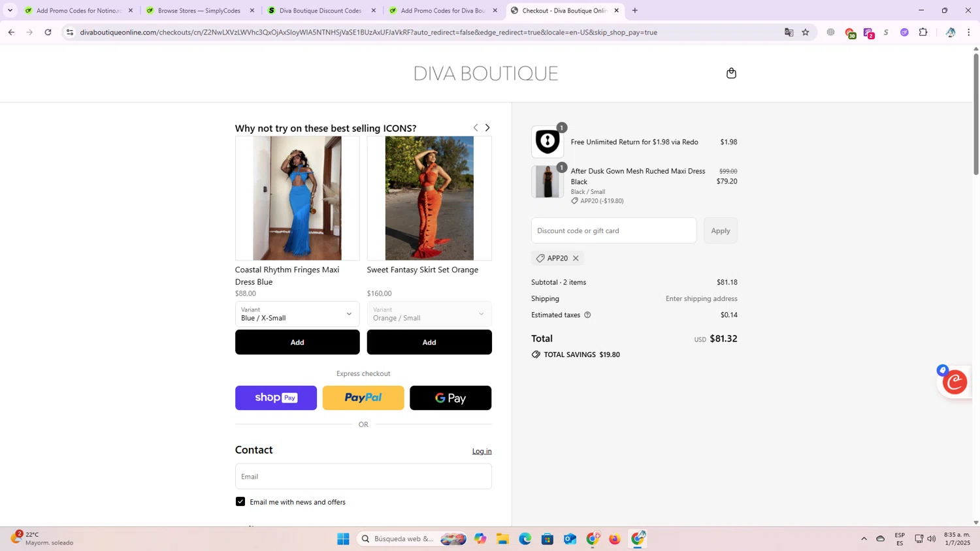Open Blue / X-Small variant dropdown

click(x=297, y=314)
